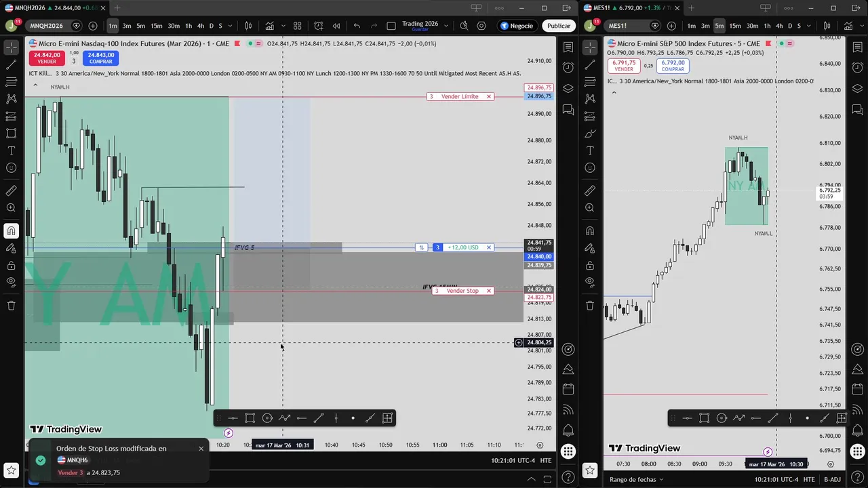Undo last action in left chart toolbar
Viewport: 868px width, 488px height.
(x=357, y=26)
